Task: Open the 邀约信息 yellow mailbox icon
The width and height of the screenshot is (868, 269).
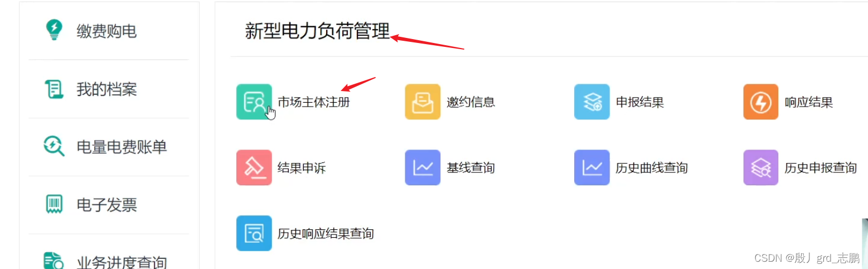Action: [x=423, y=102]
